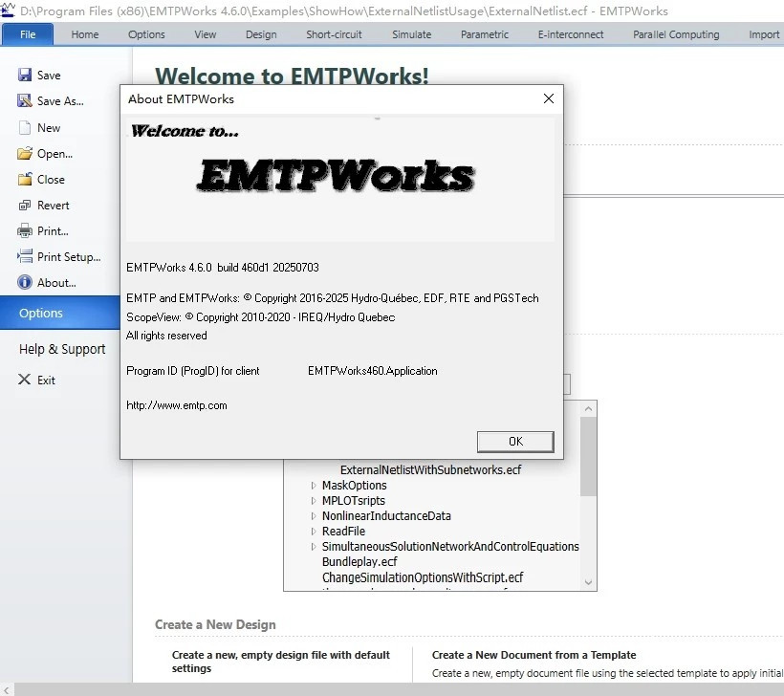The image size is (784, 696).
Task: Open the Import tab
Action: tap(764, 34)
